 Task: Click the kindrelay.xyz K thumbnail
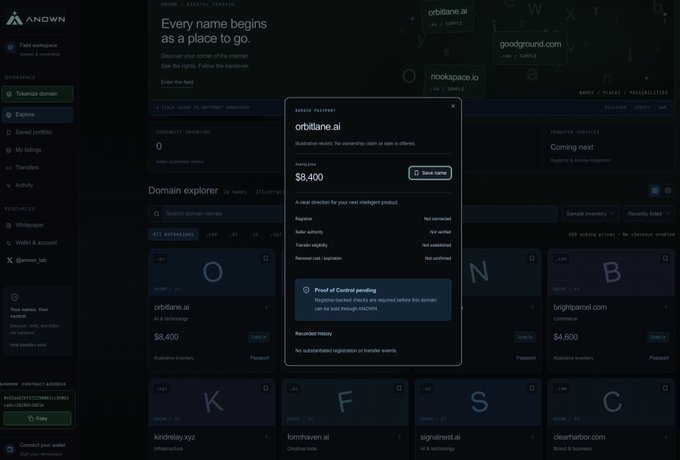click(212, 402)
